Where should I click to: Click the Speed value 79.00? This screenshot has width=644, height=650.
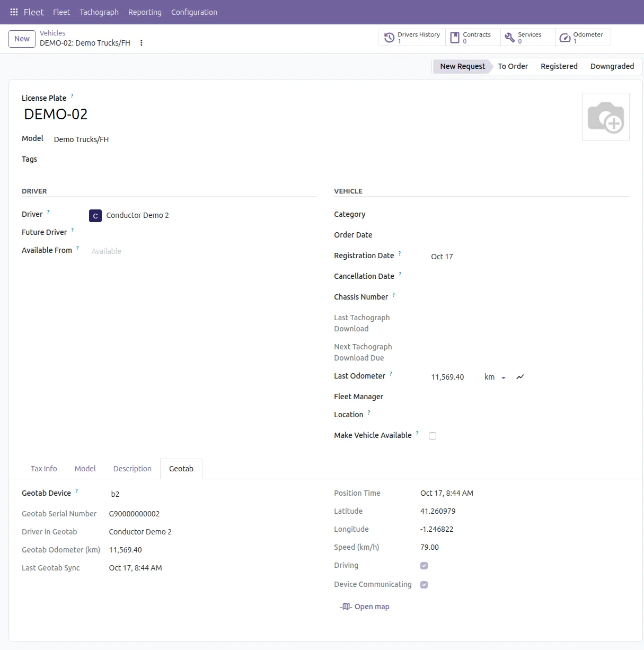click(x=430, y=547)
